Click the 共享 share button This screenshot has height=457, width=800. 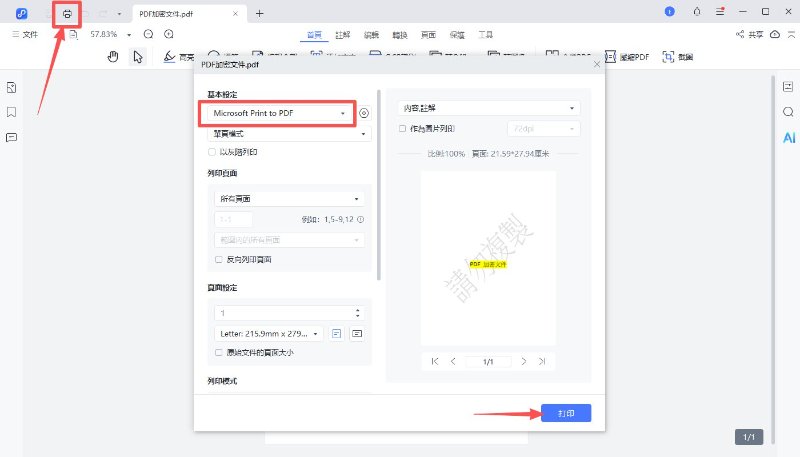tap(749, 34)
